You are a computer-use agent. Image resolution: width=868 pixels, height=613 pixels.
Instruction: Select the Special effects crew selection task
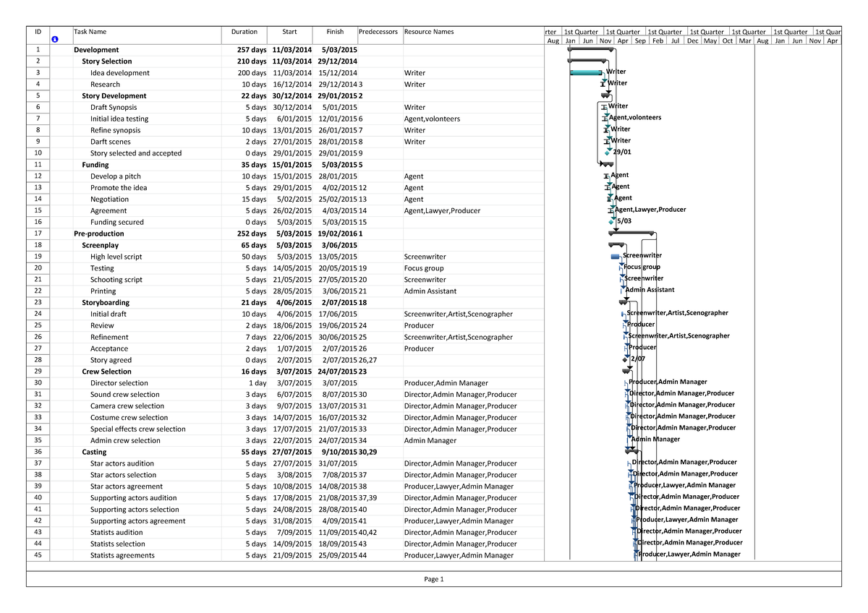[x=138, y=429]
